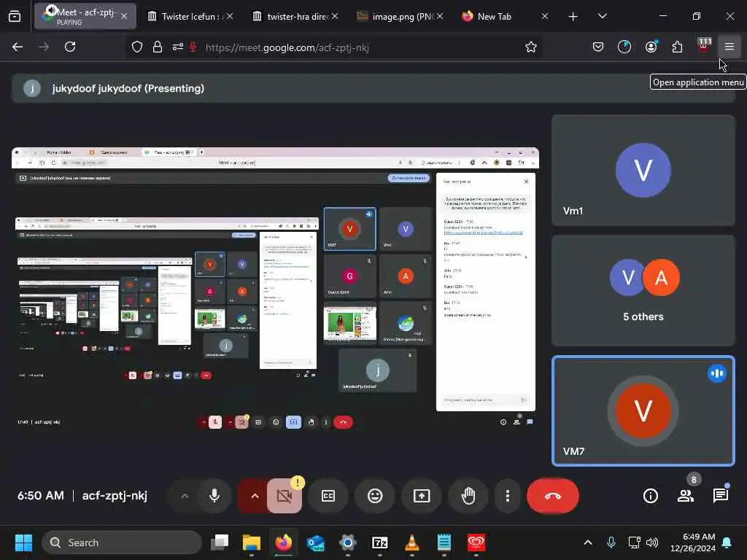Open a new browser tab with plus
Screen dimensions: 747x560
[x=573, y=17]
